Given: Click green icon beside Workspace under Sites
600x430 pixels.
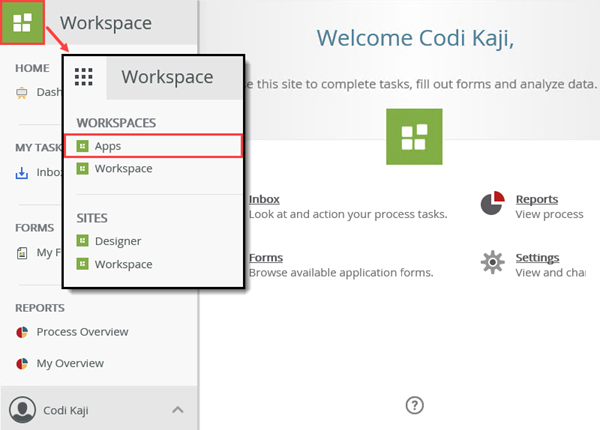Looking at the screenshot, I should tap(82, 264).
